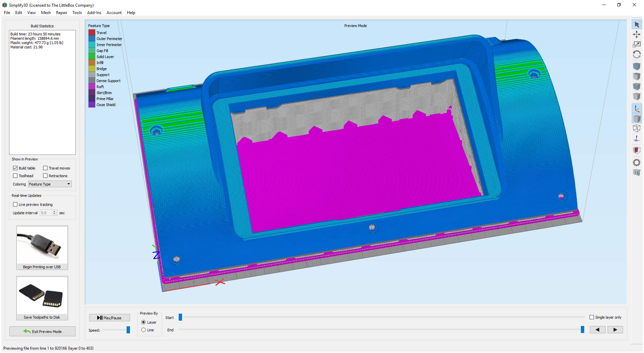Click 'Filament length: 158894.6 mm' text

coord(35,38)
